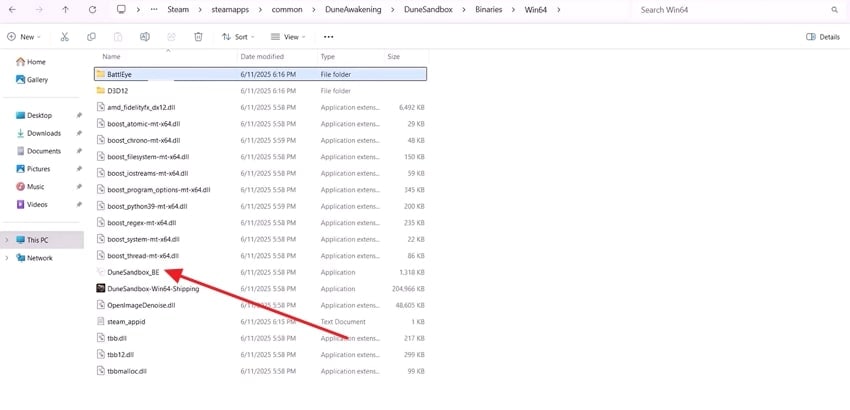
Task: Select boost_python39-mt-x64.dll file
Action: click(261, 206)
